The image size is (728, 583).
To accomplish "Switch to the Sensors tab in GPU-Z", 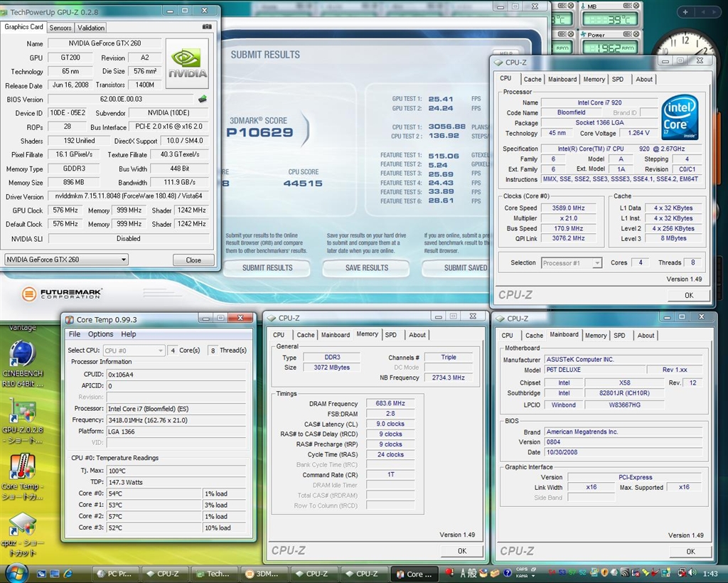I will point(60,28).
